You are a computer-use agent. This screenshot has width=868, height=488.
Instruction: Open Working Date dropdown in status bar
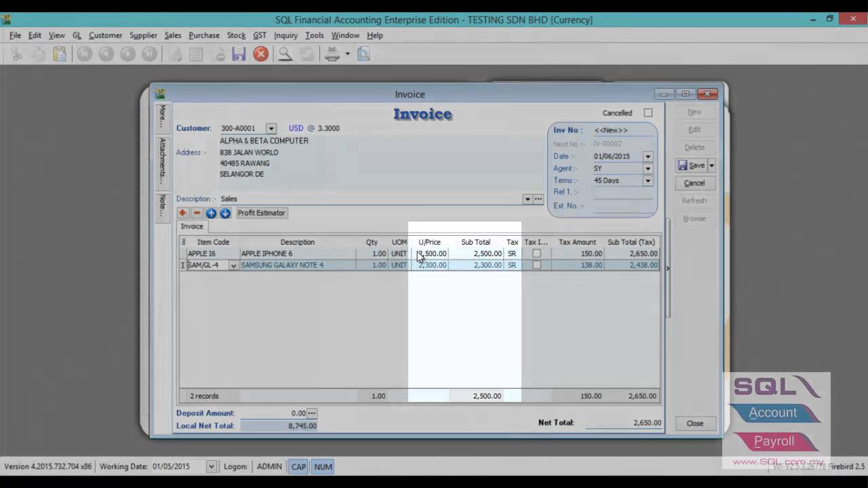[212, 466]
